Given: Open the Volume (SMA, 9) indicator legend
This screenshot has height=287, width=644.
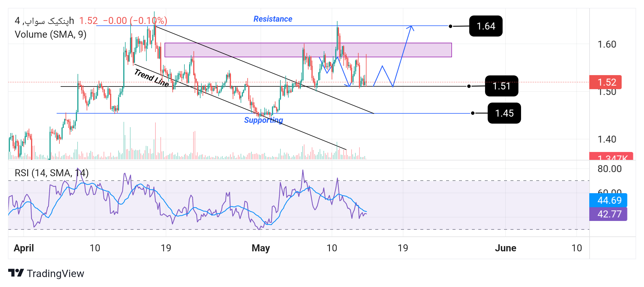Looking at the screenshot, I should coord(51,34).
